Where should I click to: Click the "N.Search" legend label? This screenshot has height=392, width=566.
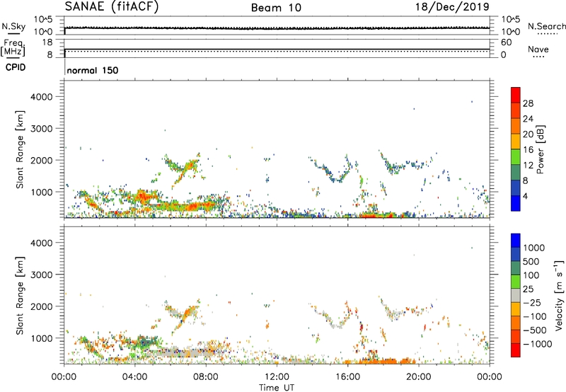click(x=546, y=26)
